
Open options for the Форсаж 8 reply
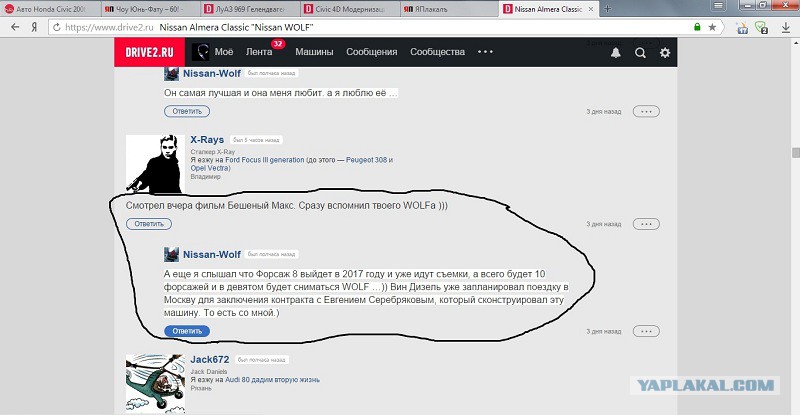click(x=646, y=331)
